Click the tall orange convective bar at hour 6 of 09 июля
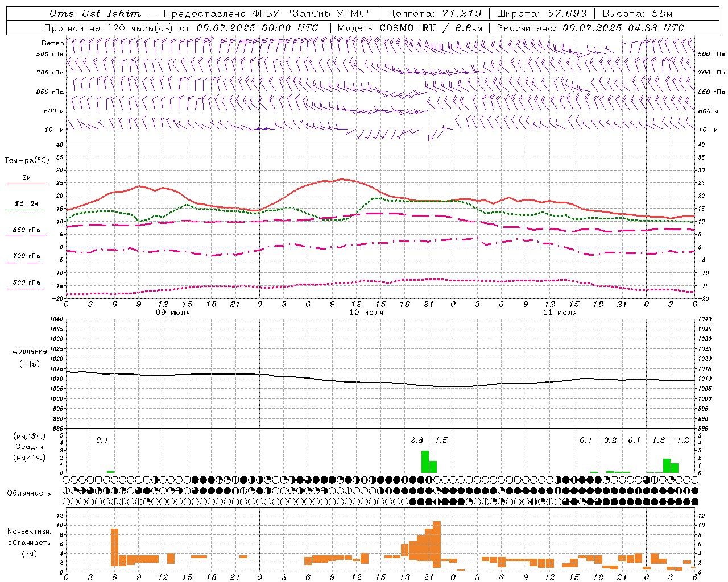This screenshot has width=728, height=582. tap(114, 547)
